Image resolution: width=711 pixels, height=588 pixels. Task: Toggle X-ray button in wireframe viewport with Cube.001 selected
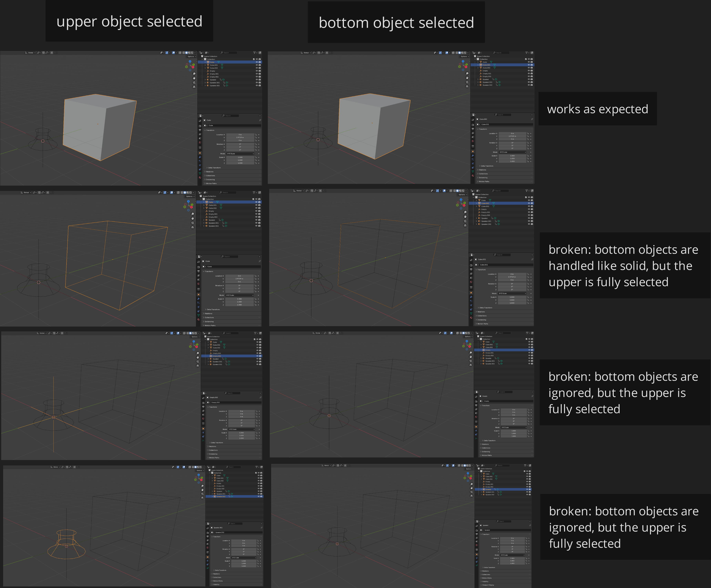[451, 191]
